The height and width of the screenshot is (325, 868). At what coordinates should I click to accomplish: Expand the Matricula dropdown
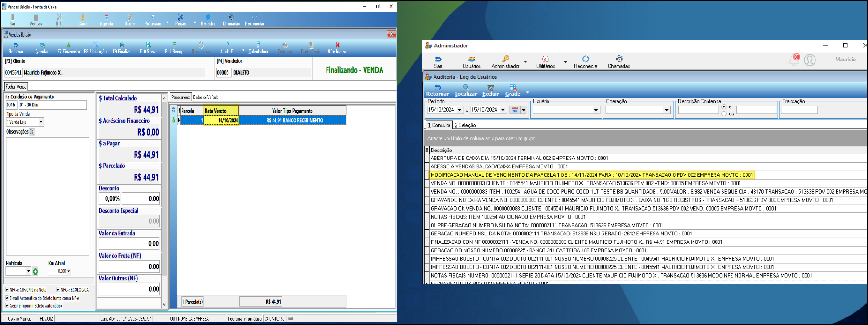(x=28, y=271)
